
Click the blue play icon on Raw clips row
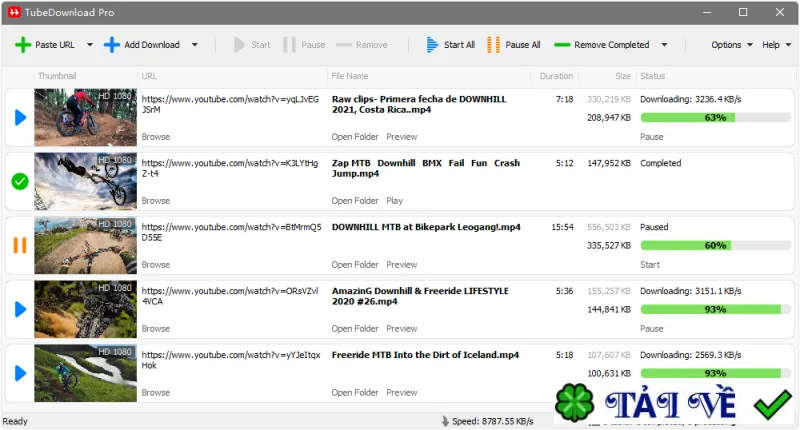click(x=20, y=117)
